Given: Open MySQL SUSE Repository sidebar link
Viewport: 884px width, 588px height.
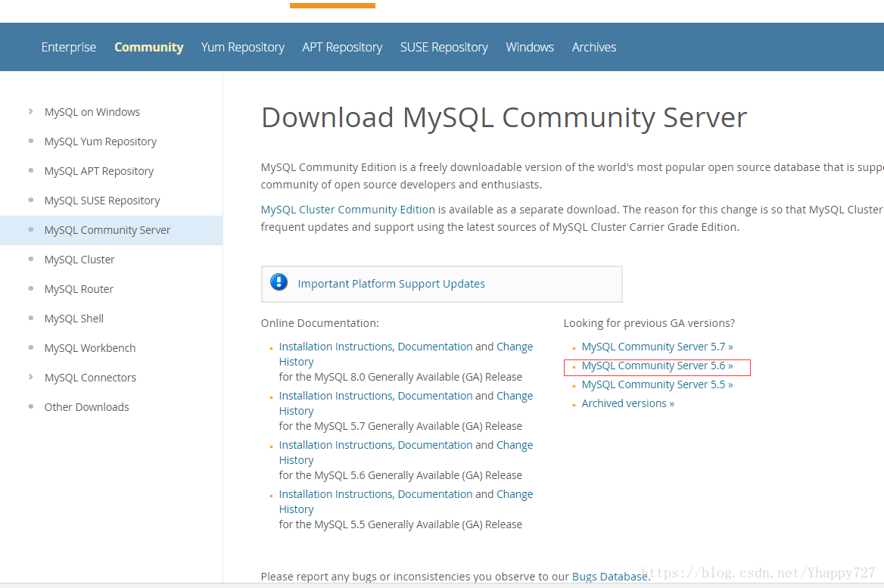Looking at the screenshot, I should (102, 201).
